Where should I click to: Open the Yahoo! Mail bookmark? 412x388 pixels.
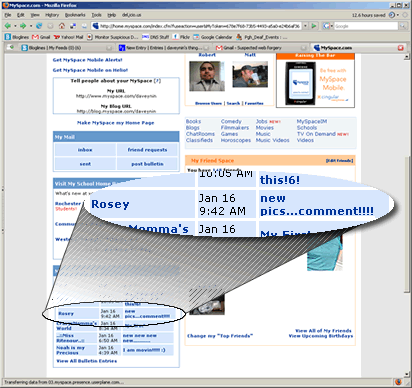(68, 37)
